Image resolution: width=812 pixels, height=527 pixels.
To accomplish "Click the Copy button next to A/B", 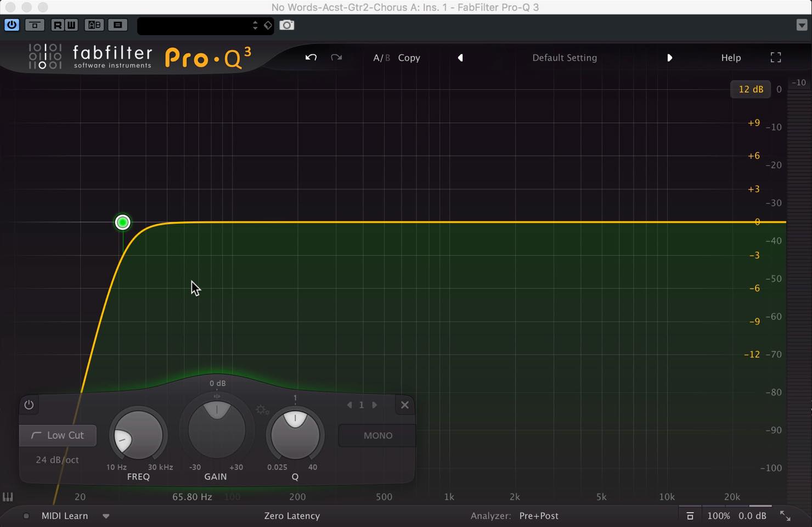I will 409,58.
